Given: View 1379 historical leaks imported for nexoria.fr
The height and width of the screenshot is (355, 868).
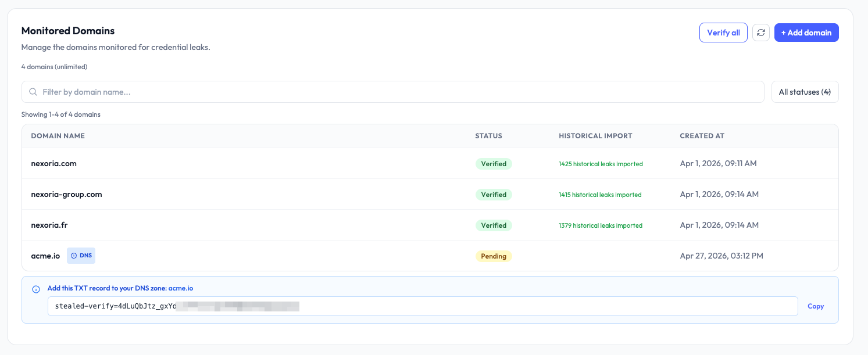Looking at the screenshot, I should coord(601,225).
